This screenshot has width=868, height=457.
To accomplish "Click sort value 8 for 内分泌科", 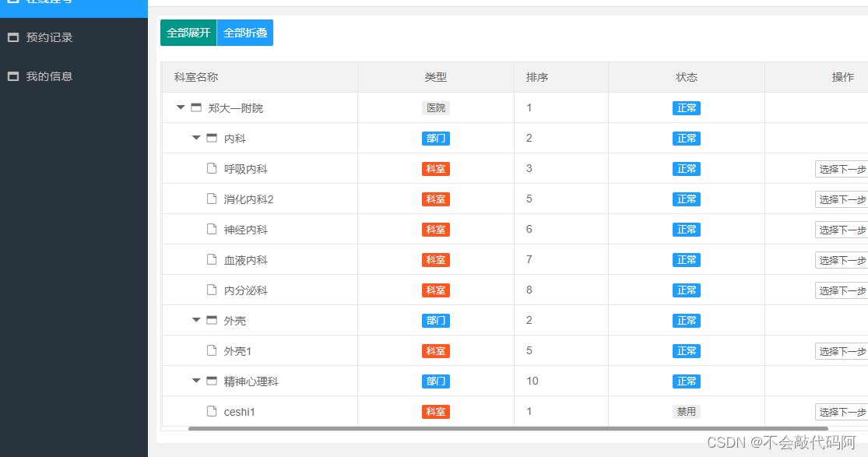I will click(529, 290).
